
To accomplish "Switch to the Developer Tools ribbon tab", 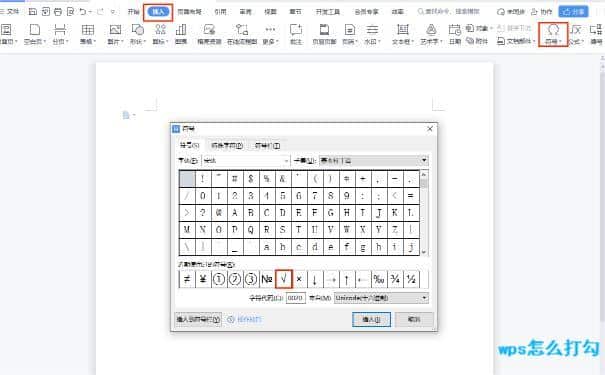I will point(328,12).
